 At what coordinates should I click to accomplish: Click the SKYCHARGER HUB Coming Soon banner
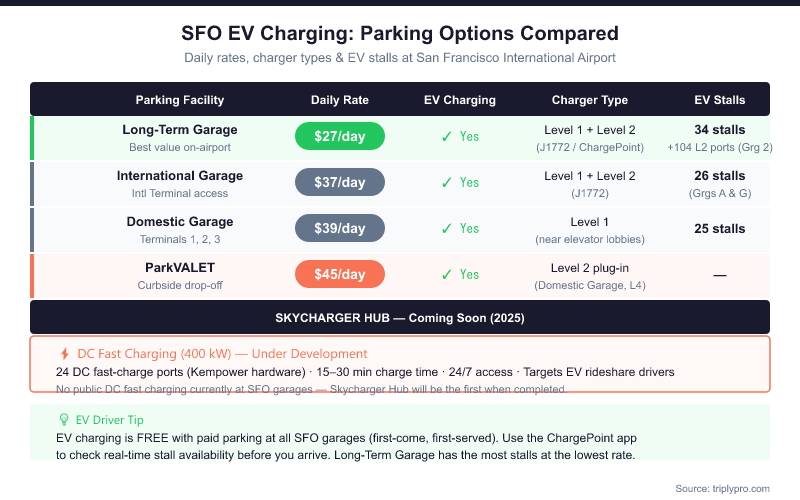point(400,317)
